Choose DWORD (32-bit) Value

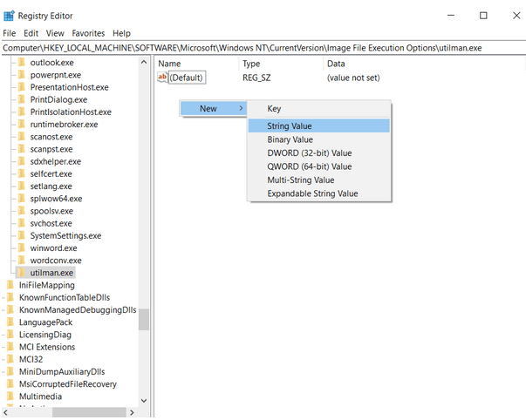point(319,153)
